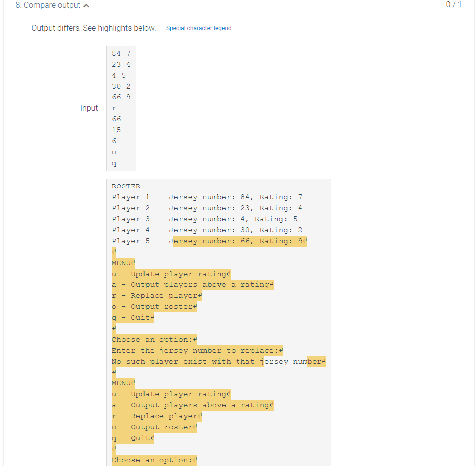
Task: Open the Special character legend
Action: 199,28
